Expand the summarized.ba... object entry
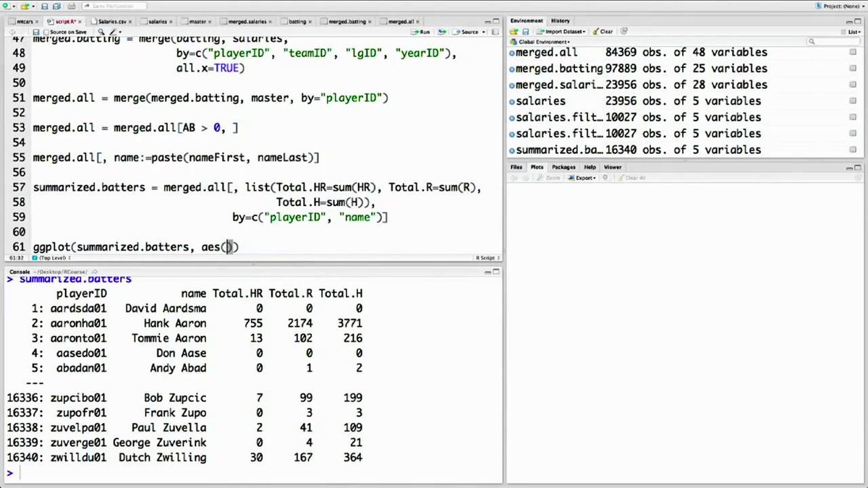The height and width of the screenshot is (488, 868). (x=512, y=150)
